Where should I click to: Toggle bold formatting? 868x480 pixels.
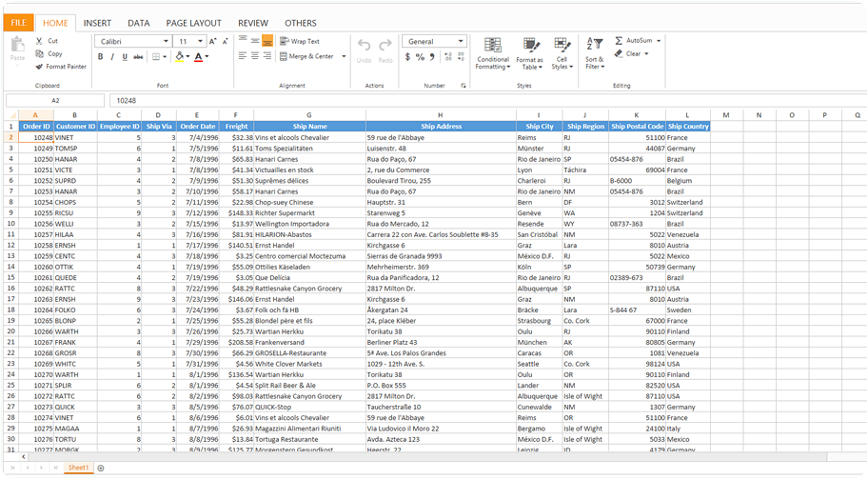pos(100,57)
